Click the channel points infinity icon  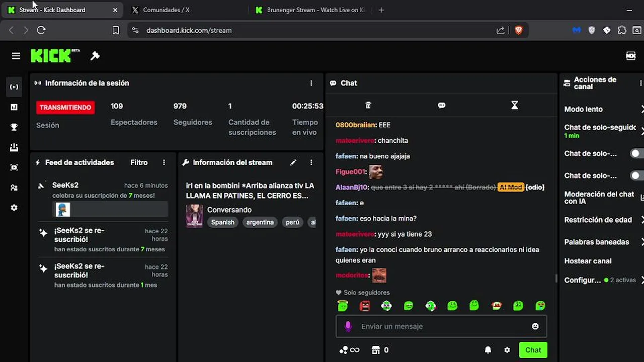(x=350, y=350)
